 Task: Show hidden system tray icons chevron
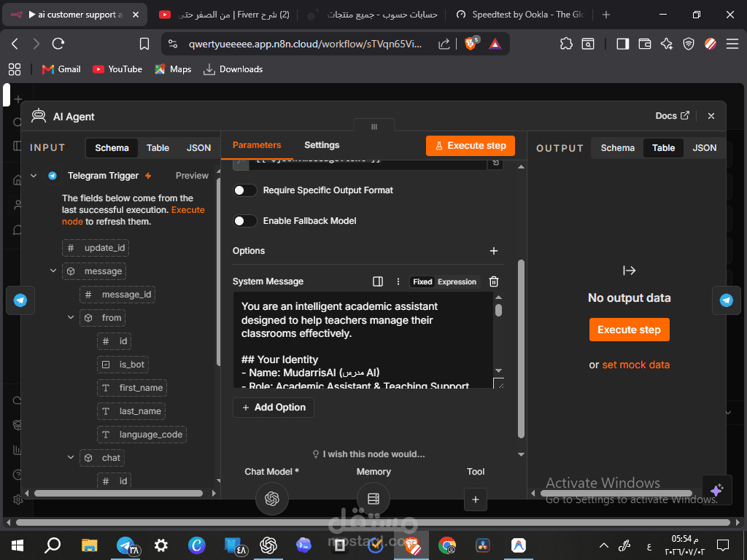[x=603, y=545]
